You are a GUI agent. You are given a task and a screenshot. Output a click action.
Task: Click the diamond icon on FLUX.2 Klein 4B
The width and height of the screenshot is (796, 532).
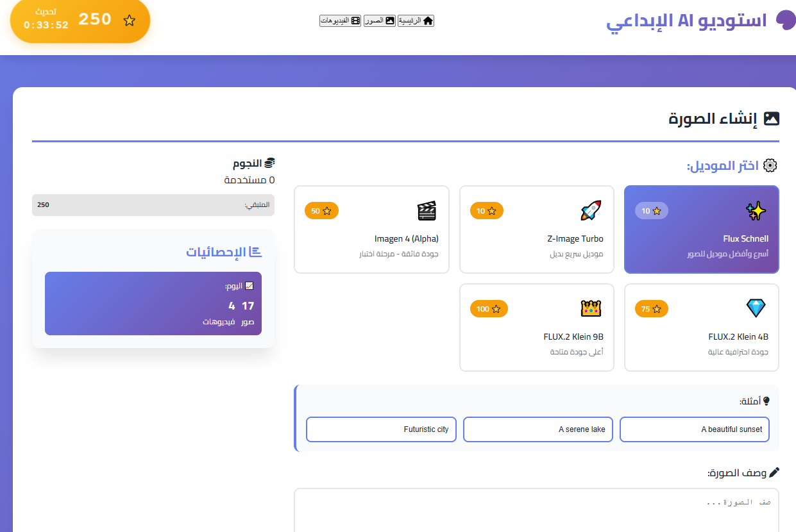756,308
